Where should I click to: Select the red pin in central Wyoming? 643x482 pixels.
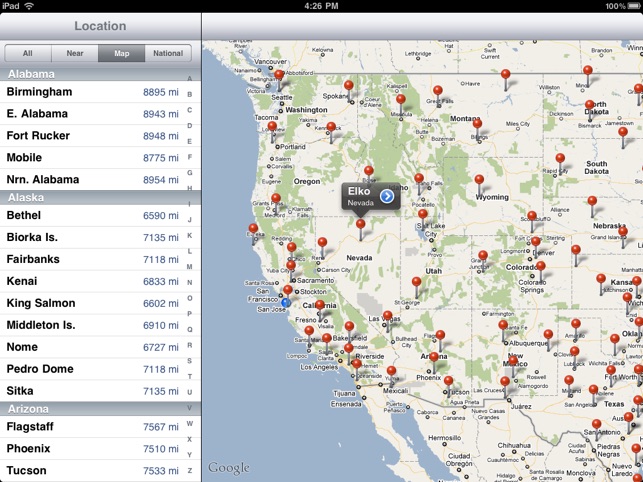(479, 179)
